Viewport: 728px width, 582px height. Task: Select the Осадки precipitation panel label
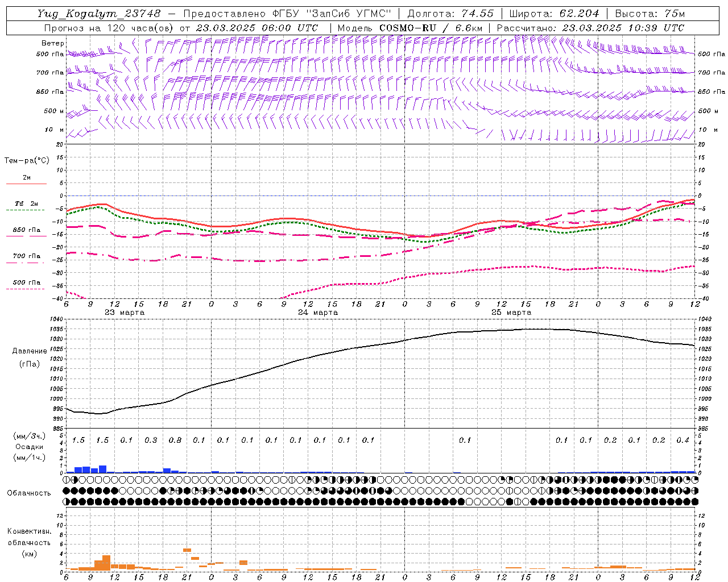[x=30, y=447]
